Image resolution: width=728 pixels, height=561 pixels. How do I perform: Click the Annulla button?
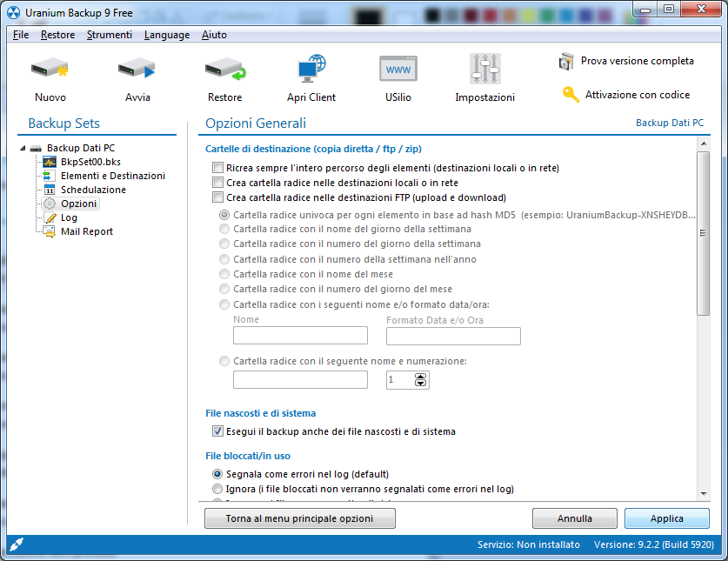pos(575,518)
